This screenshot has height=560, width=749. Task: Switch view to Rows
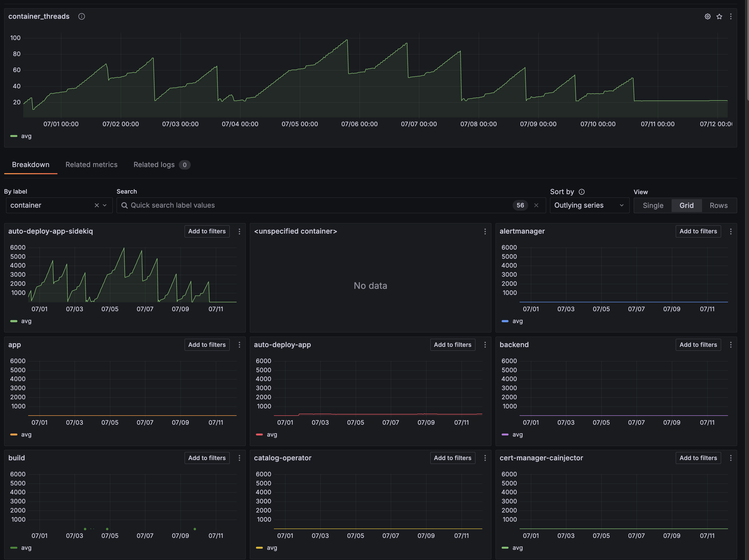click(x=719, y=206)
